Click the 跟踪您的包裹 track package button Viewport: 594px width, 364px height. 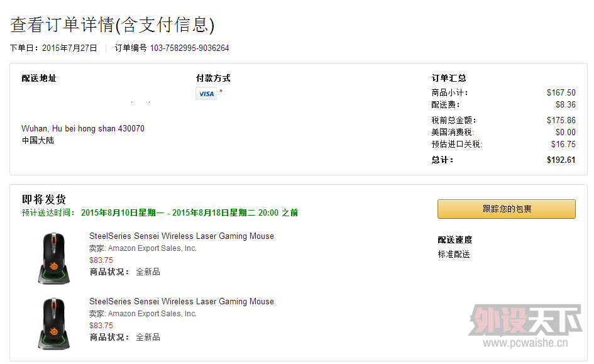pyautogui.click(x=507, y=209)
